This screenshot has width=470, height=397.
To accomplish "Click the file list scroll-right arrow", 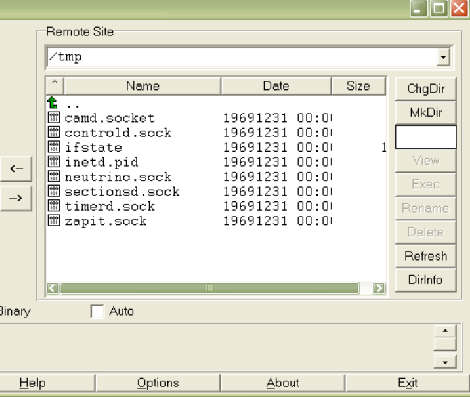I will point(379,288).
